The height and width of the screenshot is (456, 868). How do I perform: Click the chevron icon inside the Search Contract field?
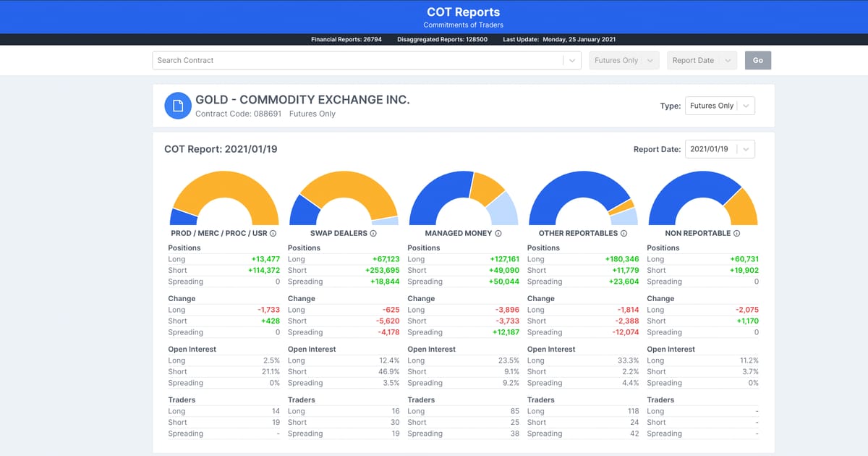(571, 60)
